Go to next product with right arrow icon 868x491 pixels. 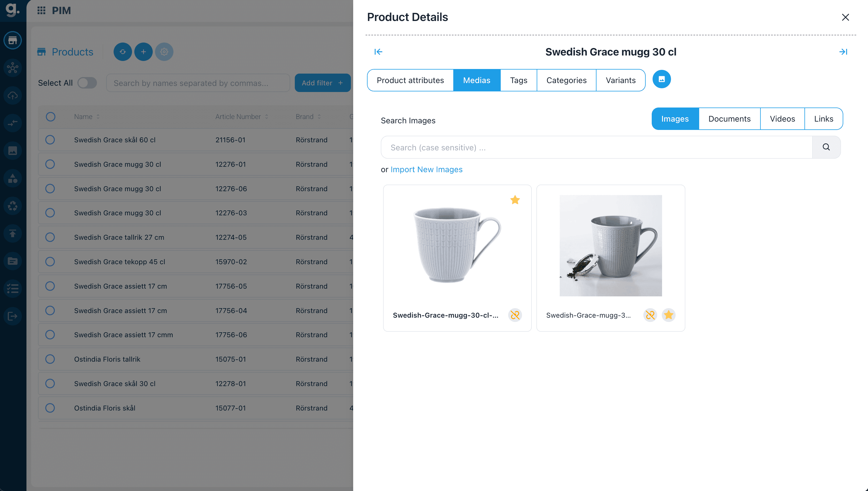(x=843, y=51)
